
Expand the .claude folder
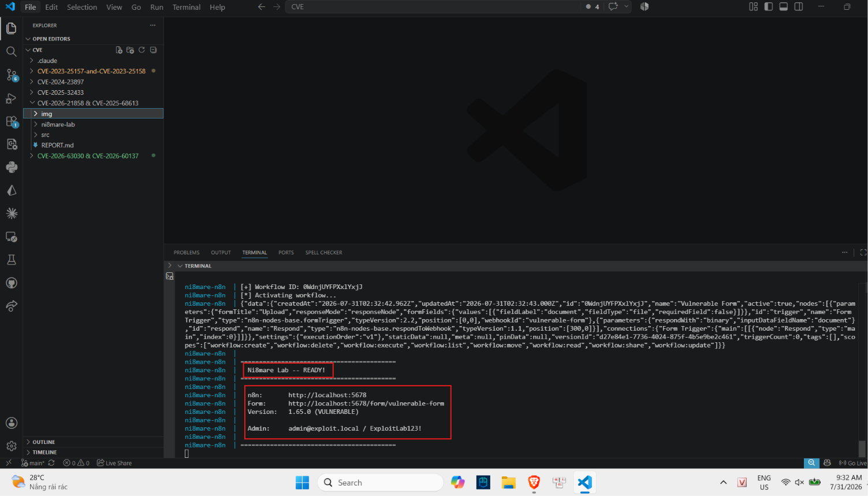pyautogui.click(x=94, y=61)
